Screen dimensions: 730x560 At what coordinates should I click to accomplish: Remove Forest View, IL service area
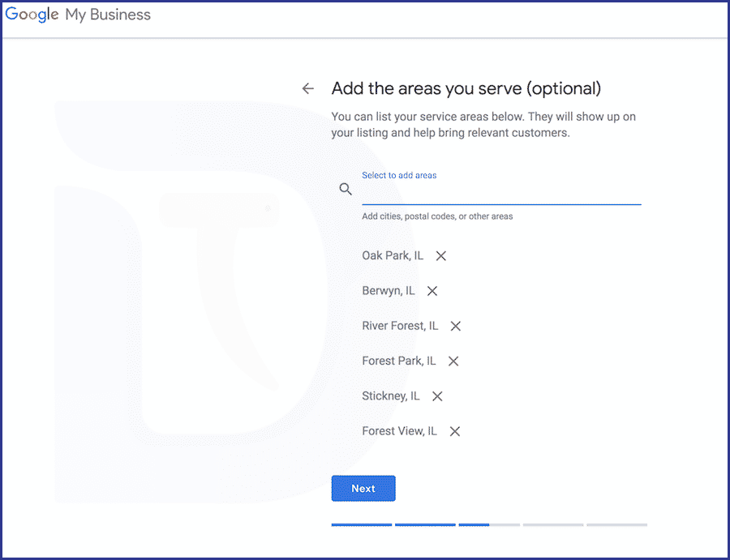pyautogui.click(x=455, y=432)
